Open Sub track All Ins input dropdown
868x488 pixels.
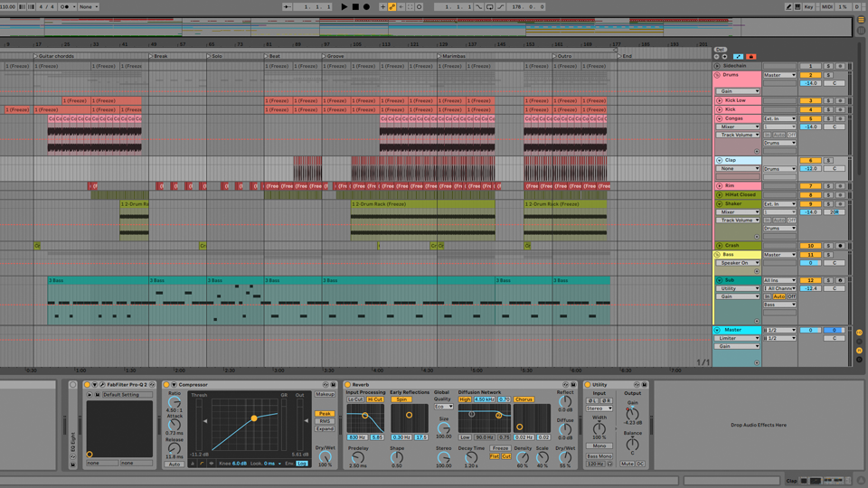pyautogui.click(x=779, y=280)
